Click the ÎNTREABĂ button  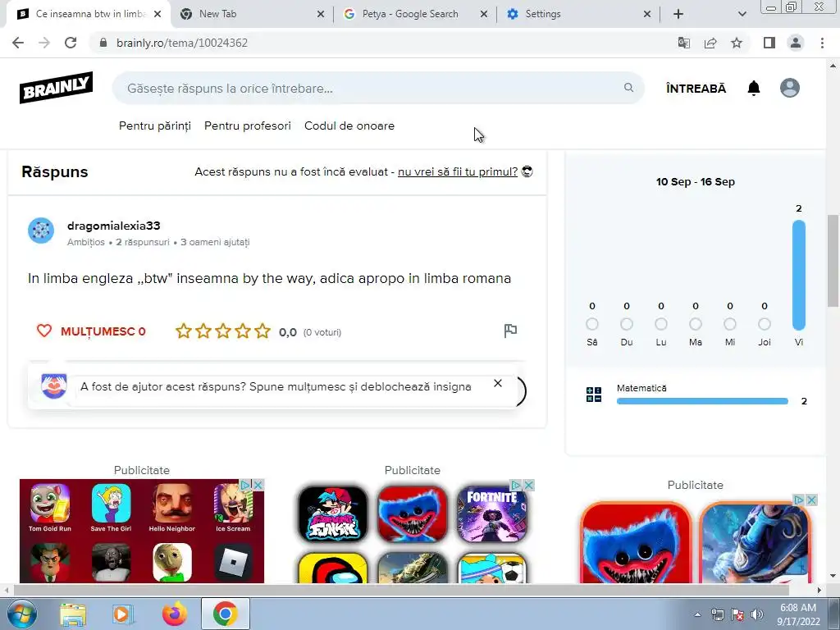click(696, 89)
